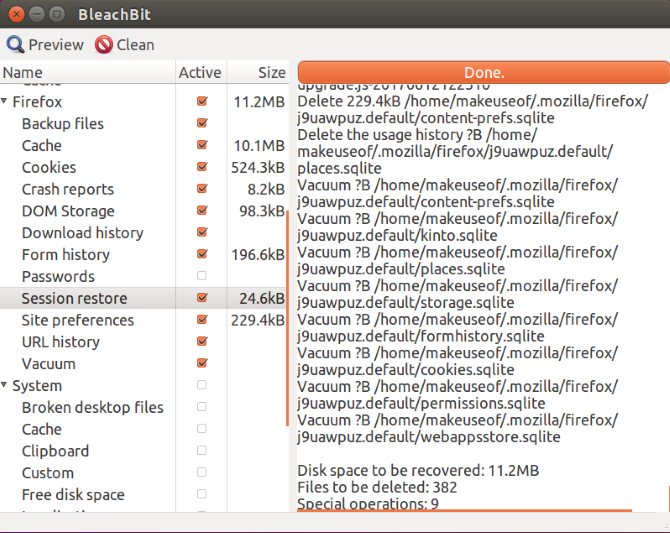Screen dimensions: 670x533
Task: Close the BleachBit window
Action: (14, 14)
